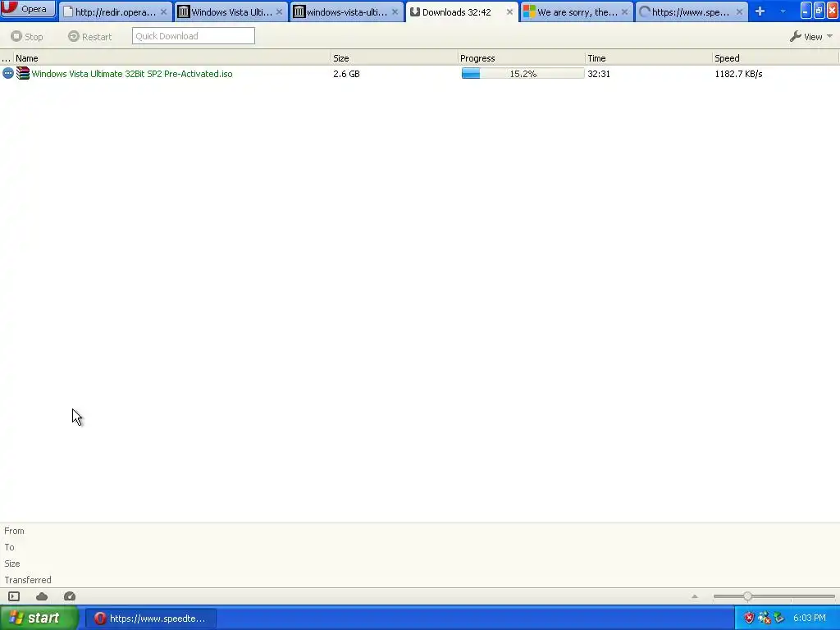The height and width of the screenshot is (630, 840).
Task: Select the Downloads 32:42 tab
Action: [x=462, y=11]
